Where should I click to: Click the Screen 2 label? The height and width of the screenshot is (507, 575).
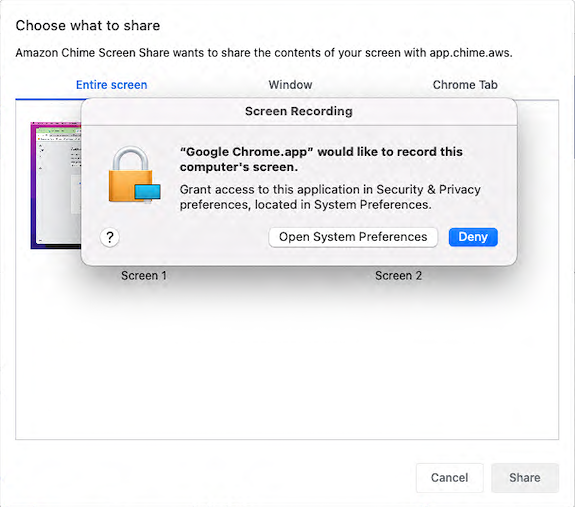coord(398,276)
